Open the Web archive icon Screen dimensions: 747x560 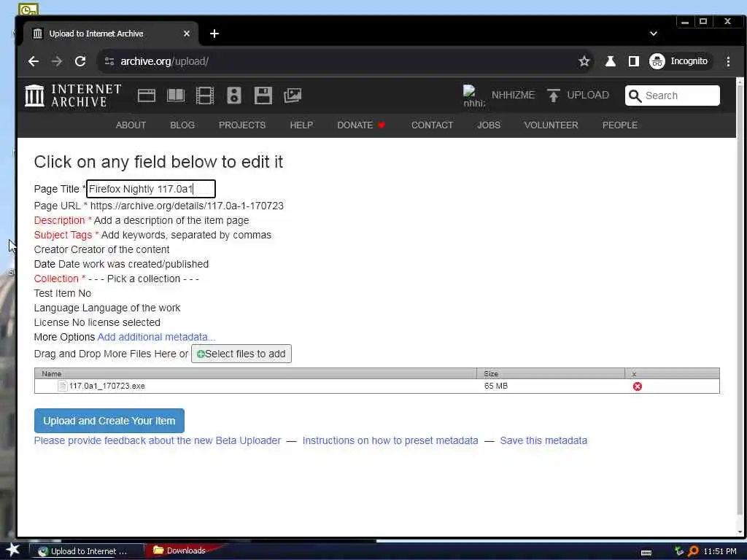146,96
